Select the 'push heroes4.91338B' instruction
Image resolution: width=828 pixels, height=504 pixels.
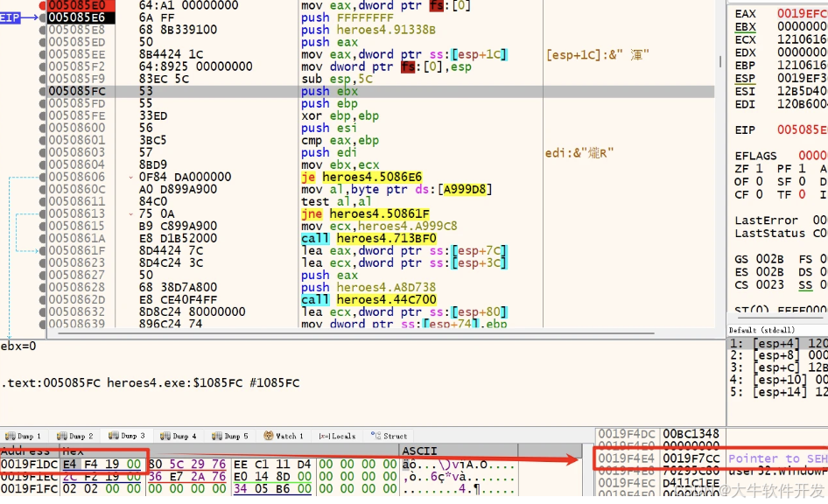coord(368,30)
